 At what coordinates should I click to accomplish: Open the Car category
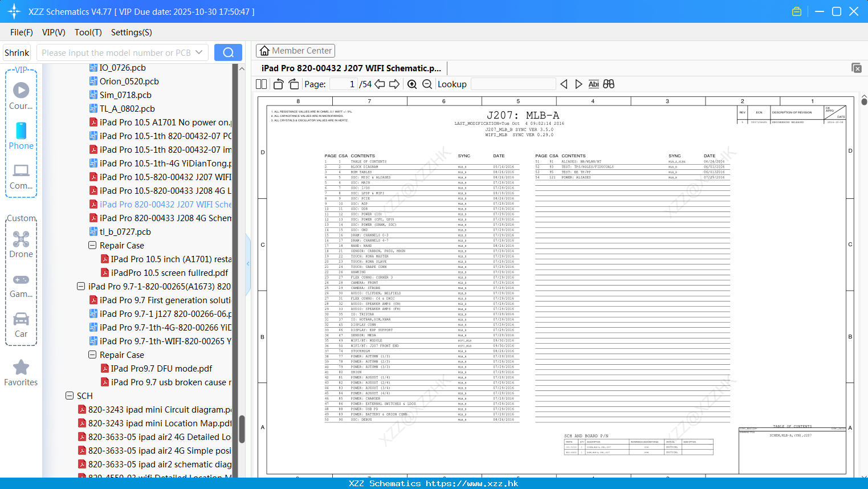pyautogui.click(x=21, y=325)
